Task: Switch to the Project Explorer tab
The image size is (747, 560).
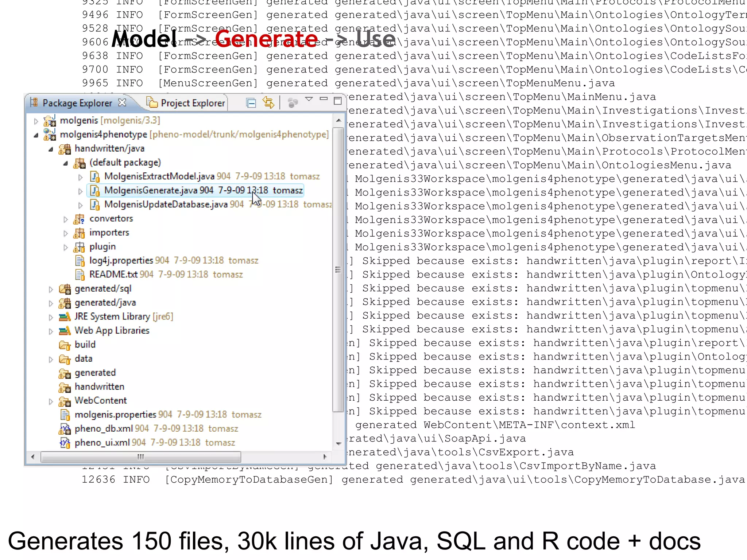Action: pyautogui.click(x=186, y=103)
